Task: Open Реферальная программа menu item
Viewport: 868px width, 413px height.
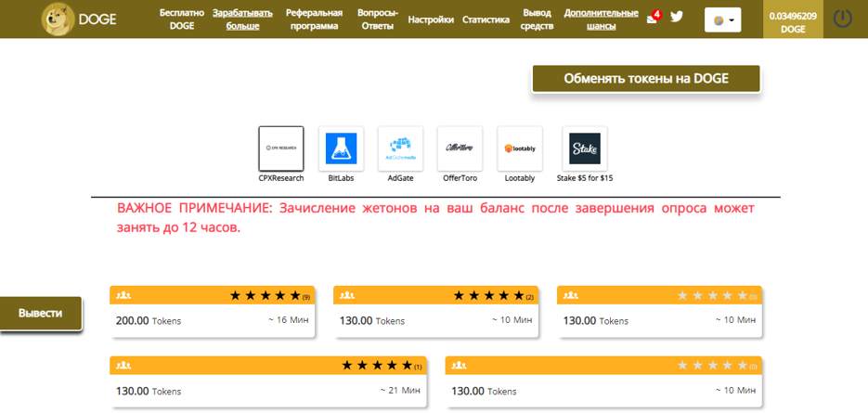Action: (315, 19)
